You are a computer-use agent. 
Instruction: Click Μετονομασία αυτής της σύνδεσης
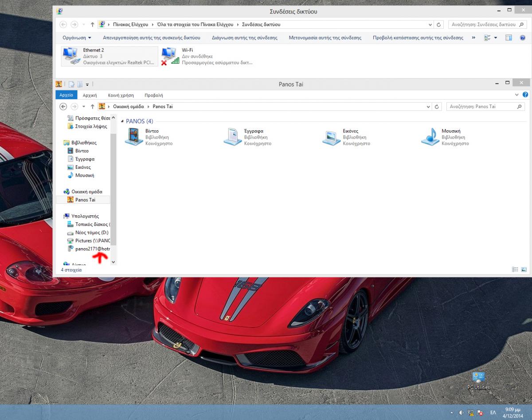point(325,38)
